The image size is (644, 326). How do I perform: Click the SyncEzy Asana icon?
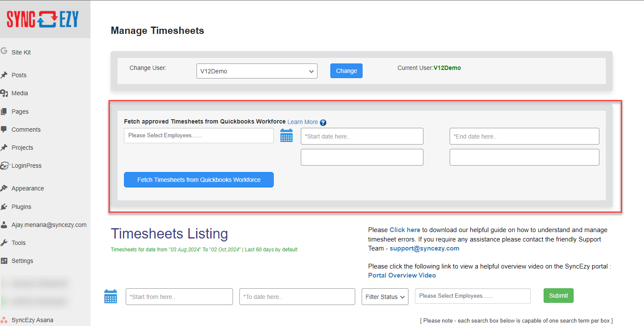[x=4, y=320]
